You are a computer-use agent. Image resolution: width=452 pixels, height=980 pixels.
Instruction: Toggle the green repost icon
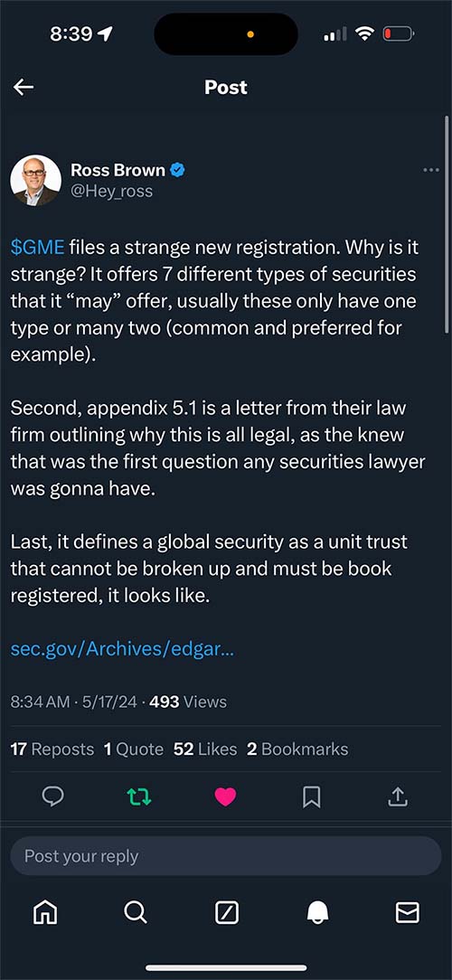tap(139, 796)
